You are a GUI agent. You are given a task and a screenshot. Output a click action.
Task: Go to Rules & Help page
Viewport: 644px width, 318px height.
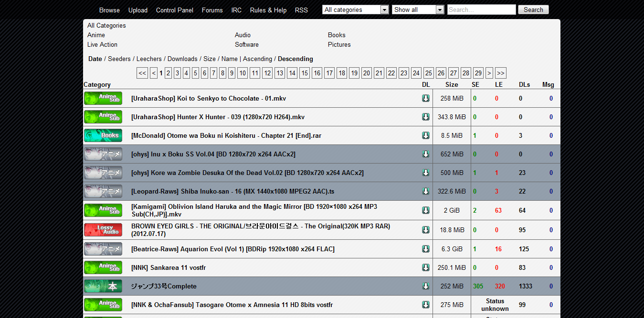pyautogui.click(x=268, y=10)
